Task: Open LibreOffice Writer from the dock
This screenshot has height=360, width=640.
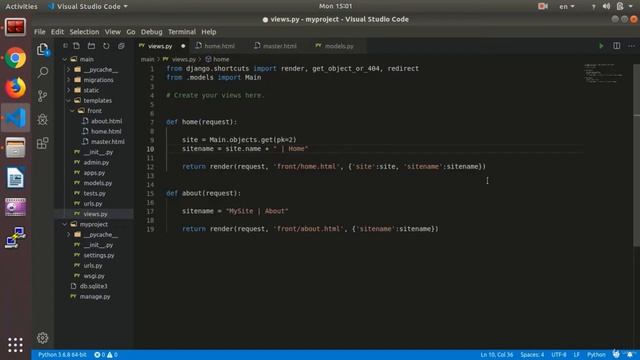Action: (16, 178)
